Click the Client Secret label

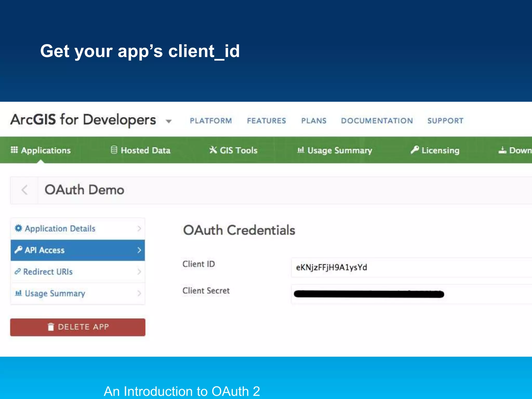tap(206, 291)
